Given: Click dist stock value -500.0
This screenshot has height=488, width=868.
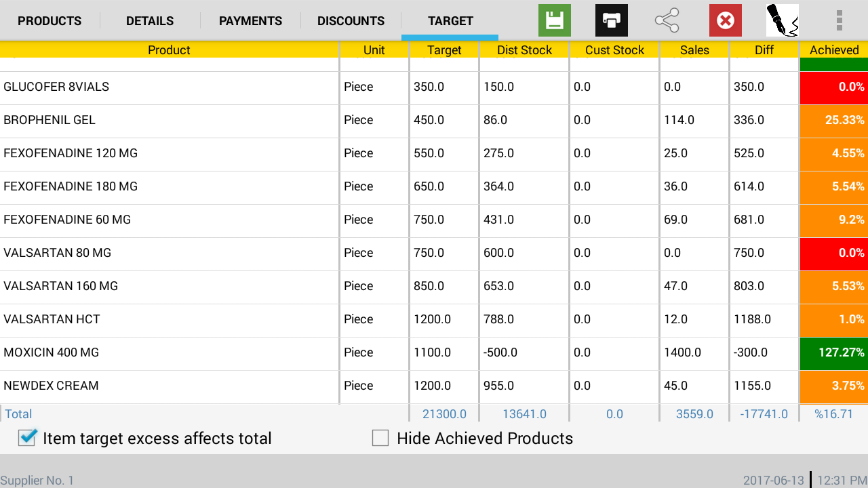Looking at the screenshot, I should pyautogui.click(x=500, y=352).
